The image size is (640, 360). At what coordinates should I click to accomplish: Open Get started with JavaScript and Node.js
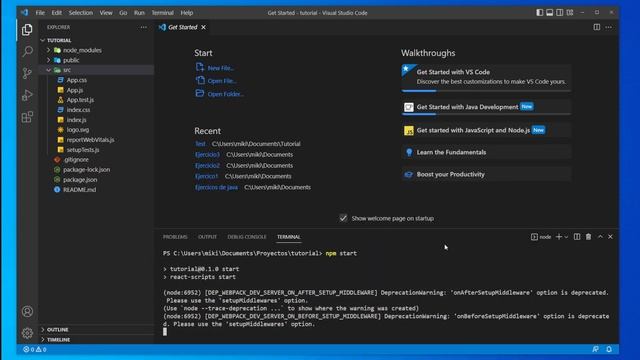coord(486,130)
